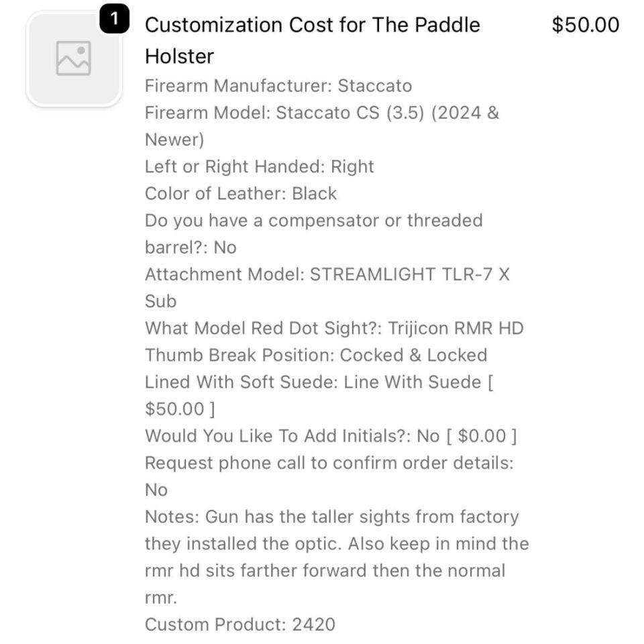Click the Attachment Model: STREAMLIGHT TLR-7 X text

click(327, 274)
